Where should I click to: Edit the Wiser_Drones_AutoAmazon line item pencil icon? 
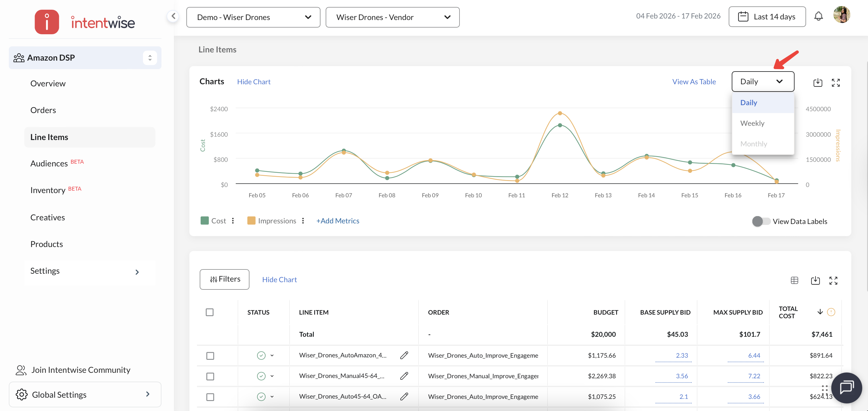[404, 355]
